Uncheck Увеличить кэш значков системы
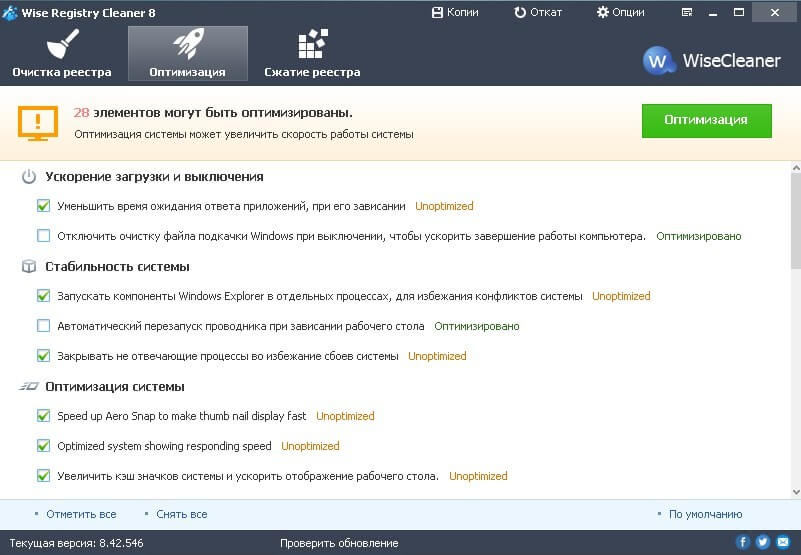This screenshot has height=555, width=801. click(43, 476)
